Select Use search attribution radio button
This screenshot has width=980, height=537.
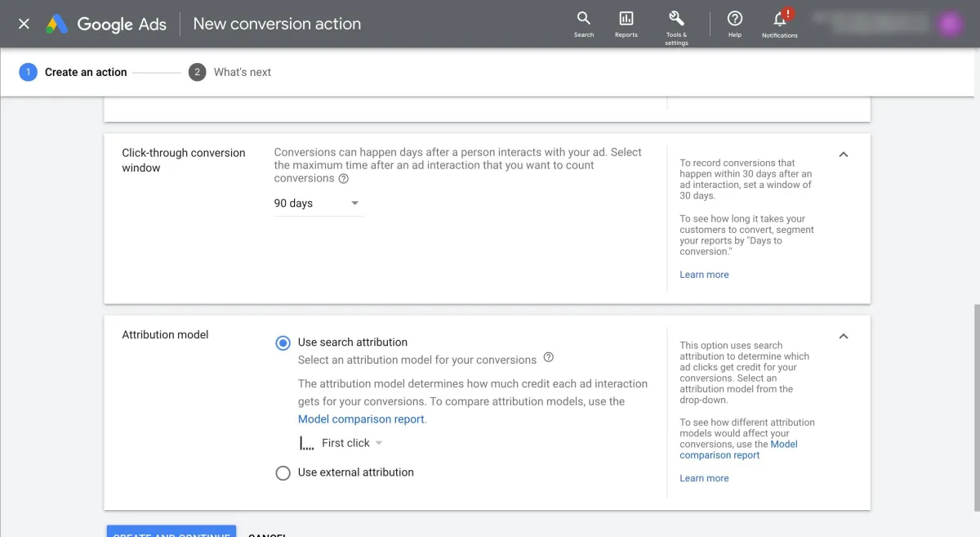pos(283,343)
